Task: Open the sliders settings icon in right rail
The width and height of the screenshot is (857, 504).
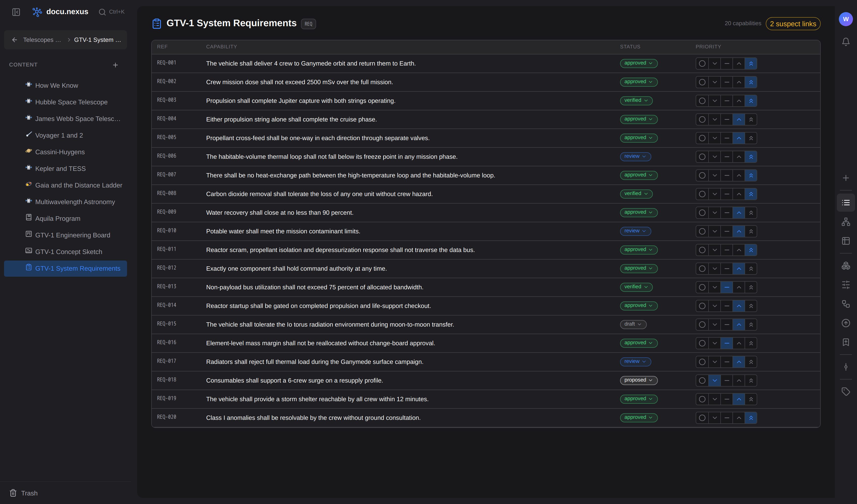Action: (846, 285)
